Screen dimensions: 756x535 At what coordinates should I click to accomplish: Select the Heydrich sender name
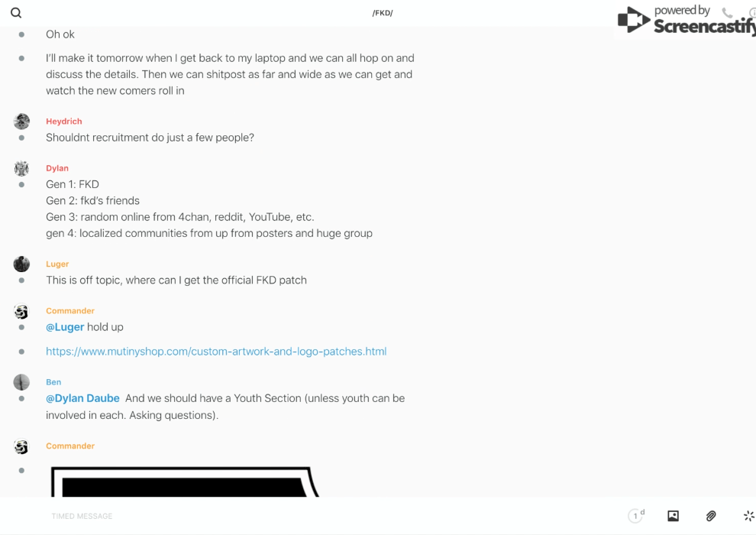[x=63, y=121]
